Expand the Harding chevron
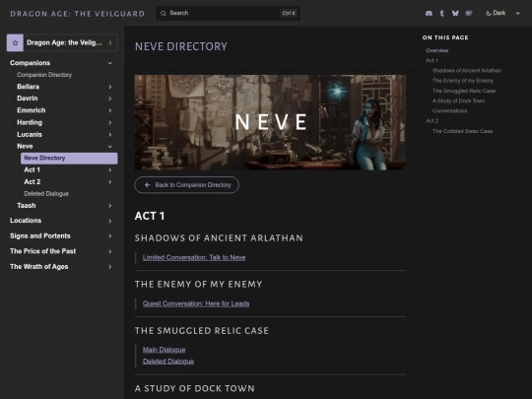 pos(110,122)
